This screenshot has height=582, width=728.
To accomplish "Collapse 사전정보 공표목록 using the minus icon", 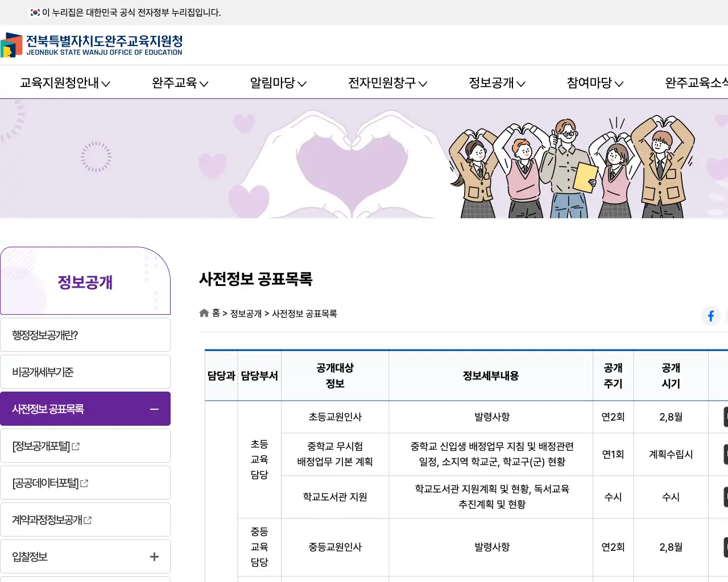I will click(x=154, y=408).
